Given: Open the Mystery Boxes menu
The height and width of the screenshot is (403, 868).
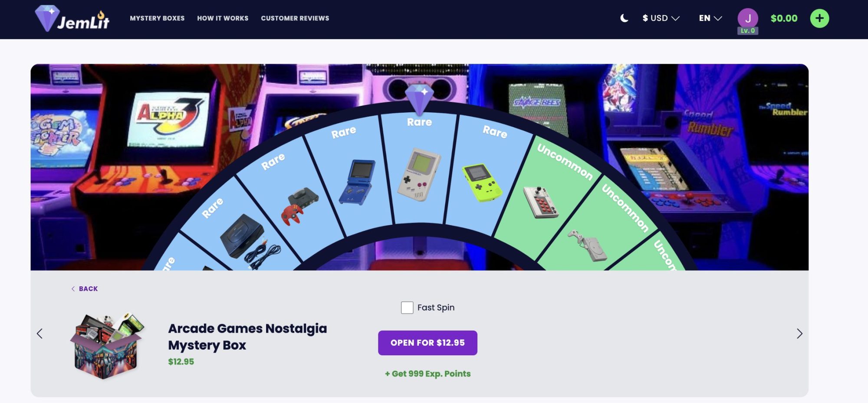Looking at the screenshot, I should [x=157, y=18].
